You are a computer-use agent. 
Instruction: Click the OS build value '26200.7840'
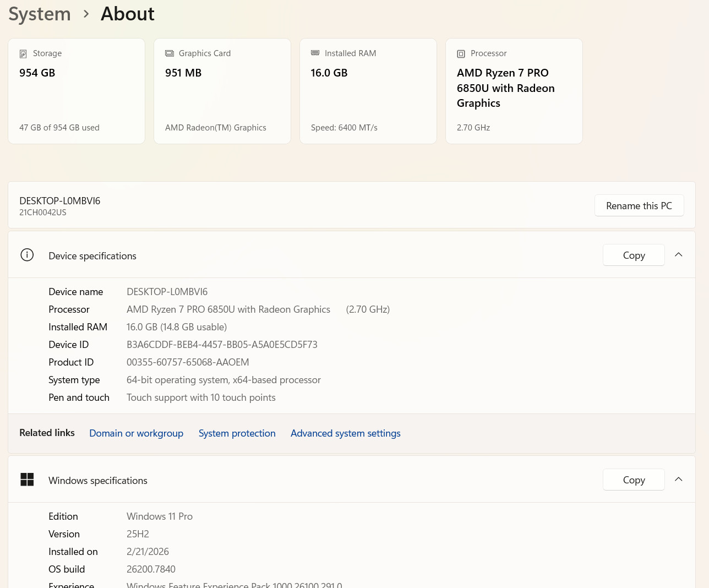[151, 569]
